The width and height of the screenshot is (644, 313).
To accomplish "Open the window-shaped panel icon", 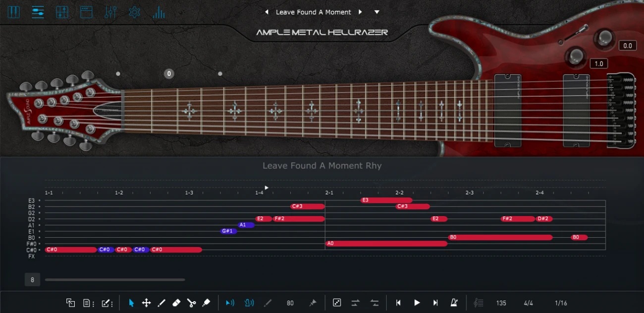I will (x=86, y=12).
